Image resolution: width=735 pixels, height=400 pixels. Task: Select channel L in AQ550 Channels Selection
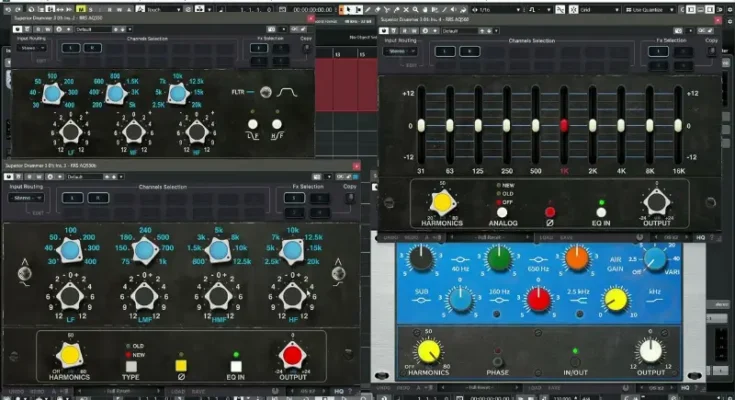tap(69, 48)
